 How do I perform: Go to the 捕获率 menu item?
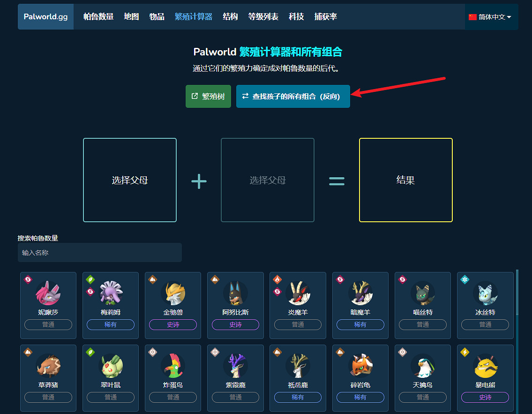coord(326,16)
